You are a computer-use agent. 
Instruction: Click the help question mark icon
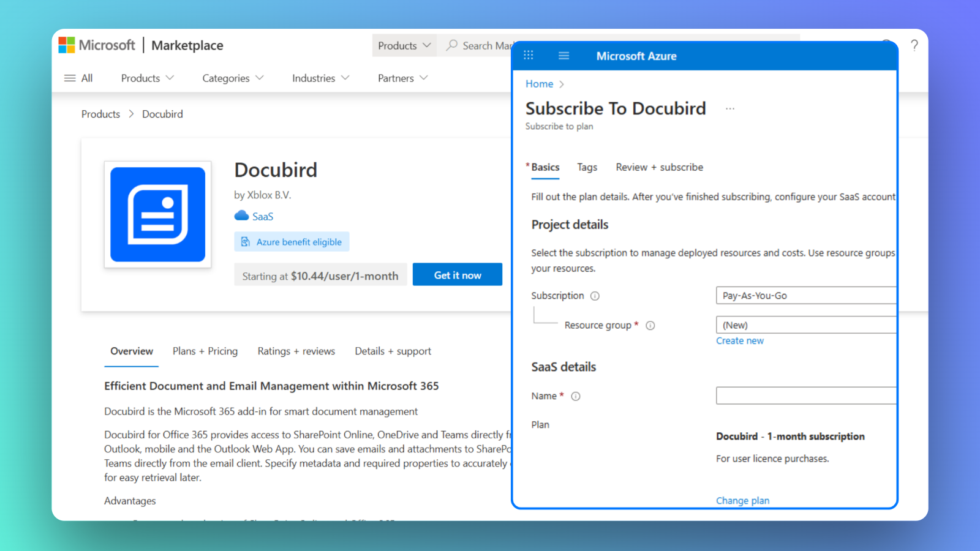click(x=914, y=45)
